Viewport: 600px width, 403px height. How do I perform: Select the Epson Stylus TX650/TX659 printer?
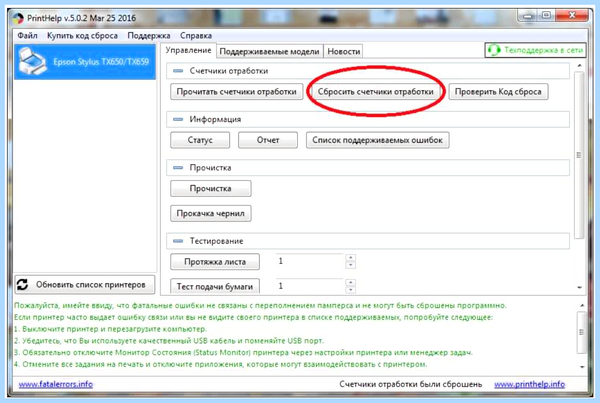click(x=85, y=62)
